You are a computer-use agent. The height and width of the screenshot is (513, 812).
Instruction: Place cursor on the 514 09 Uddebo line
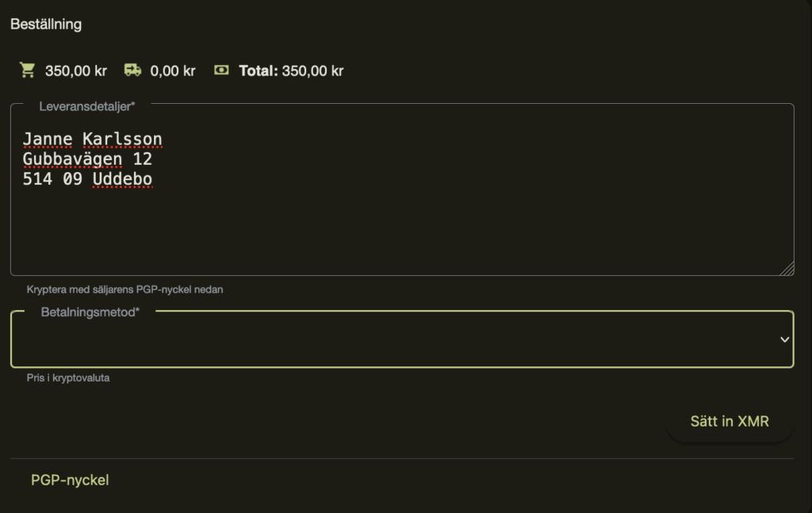[87, 180]
